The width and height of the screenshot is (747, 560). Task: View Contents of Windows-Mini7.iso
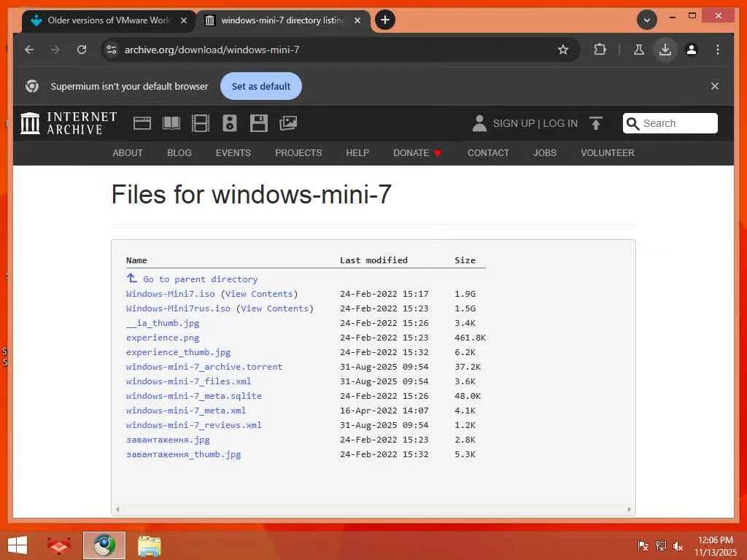click(259, 294)
